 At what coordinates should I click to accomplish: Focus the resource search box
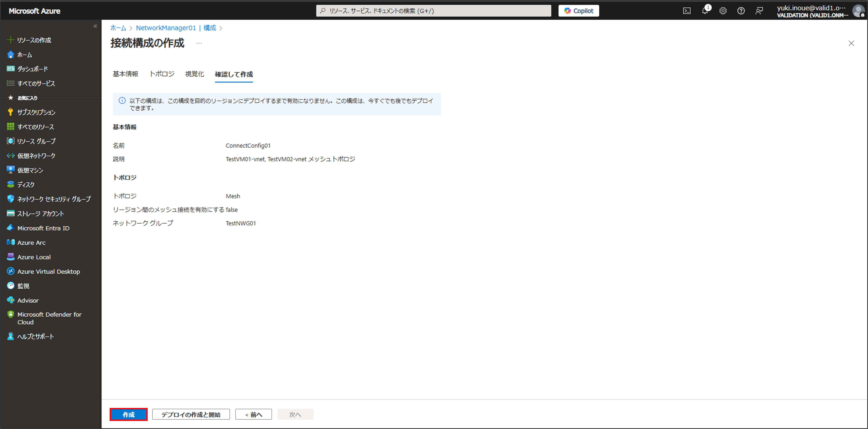click(433, 11)
